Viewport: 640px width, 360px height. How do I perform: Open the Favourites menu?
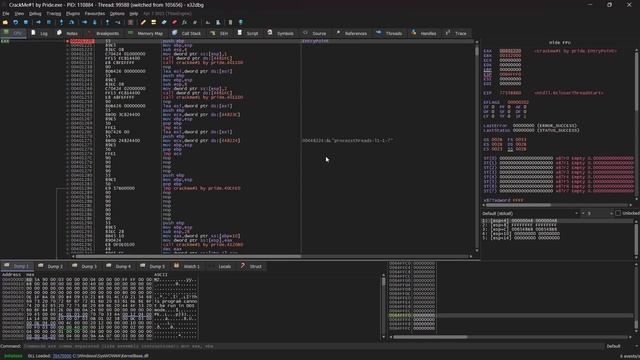click(95, 13)
